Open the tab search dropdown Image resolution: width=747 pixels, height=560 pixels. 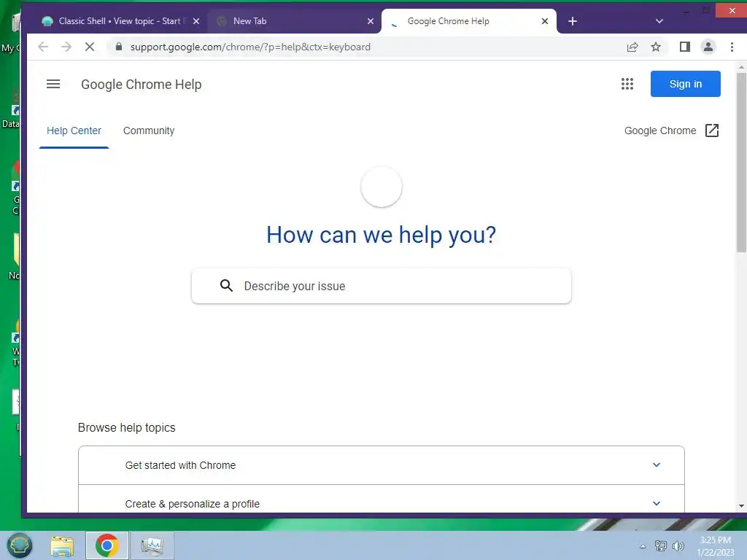[x=659, y=21]
